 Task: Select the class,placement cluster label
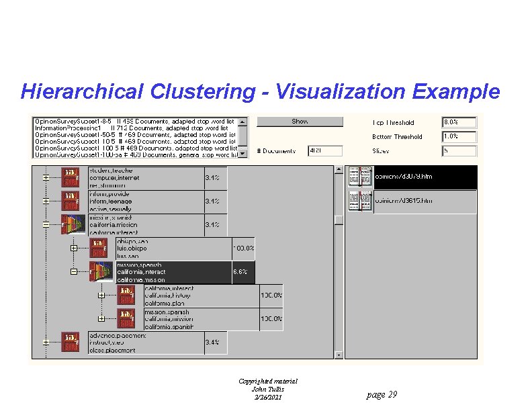(146, 343)
